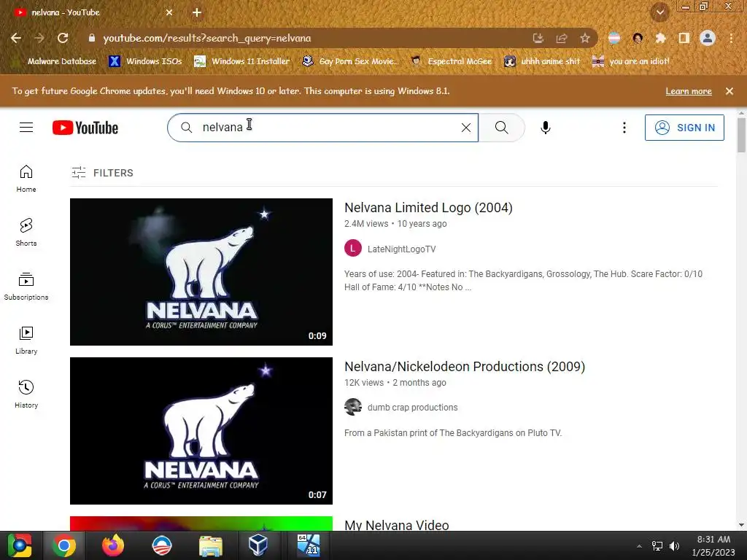This screenshot has width=747, height=560.
Task: Open LateNightLogoTV channel name
Action: pos(402,249)
